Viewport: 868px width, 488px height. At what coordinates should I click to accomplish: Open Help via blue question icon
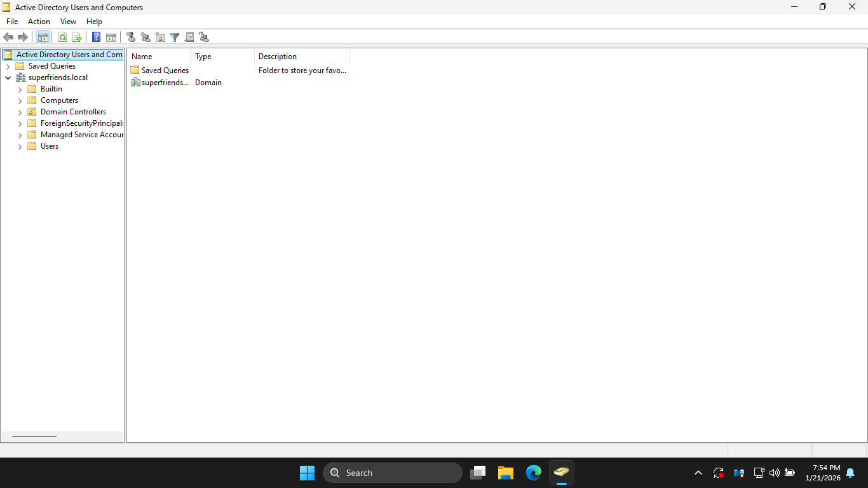[96, 37]
